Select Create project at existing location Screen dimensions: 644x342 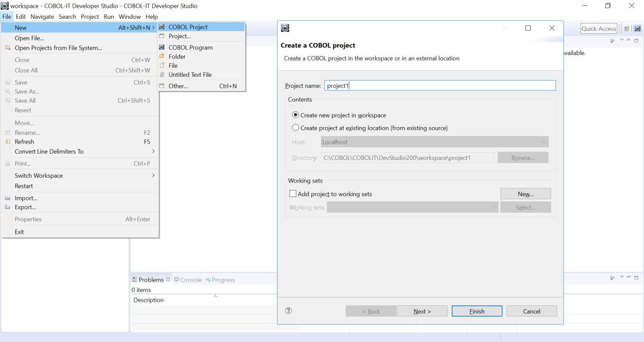coord(296,128)
